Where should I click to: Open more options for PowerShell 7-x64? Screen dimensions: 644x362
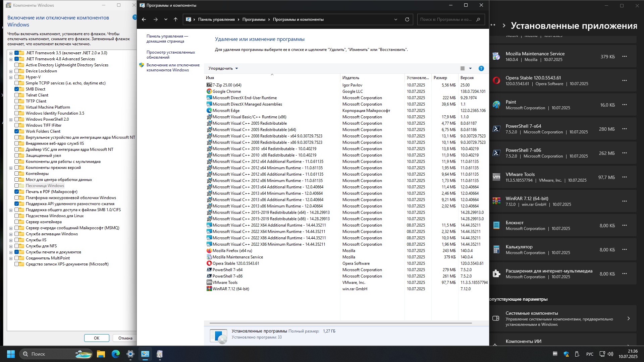click(x=625, y=129)
